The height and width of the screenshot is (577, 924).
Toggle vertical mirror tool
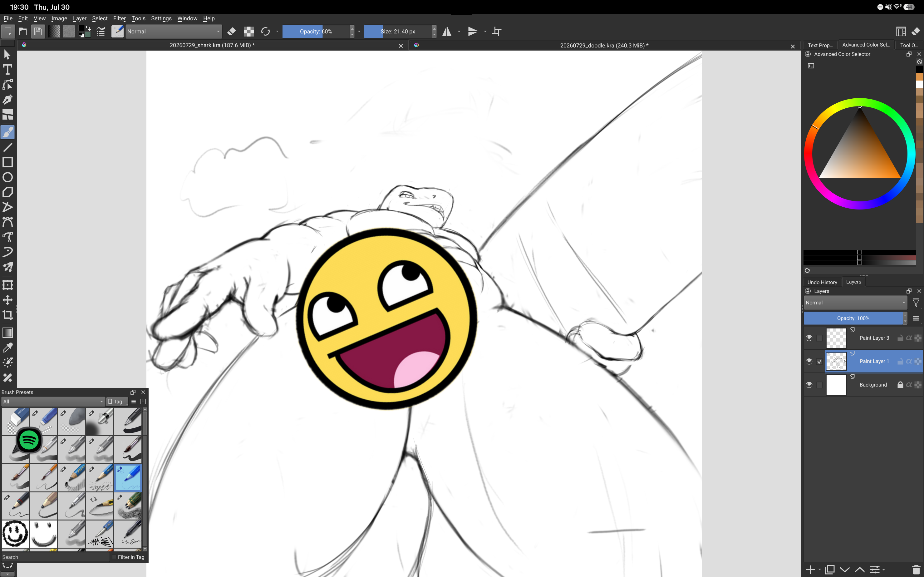473,32
